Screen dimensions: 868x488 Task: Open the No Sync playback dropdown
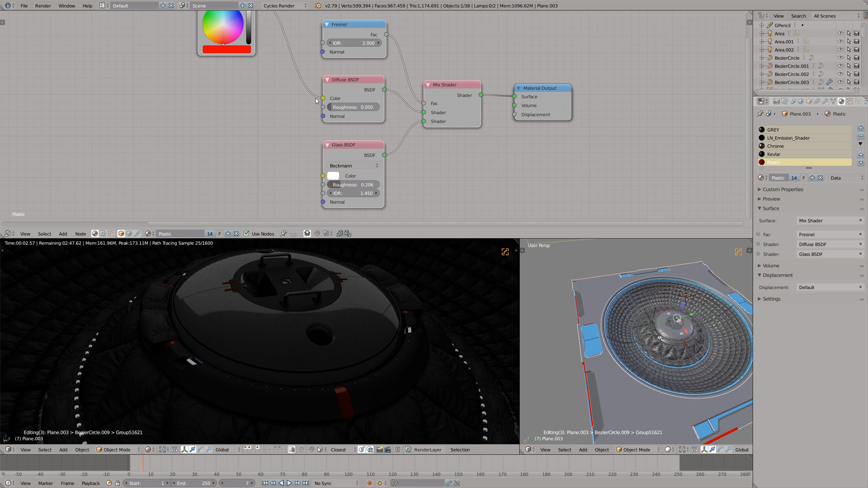tap(336, 483)
